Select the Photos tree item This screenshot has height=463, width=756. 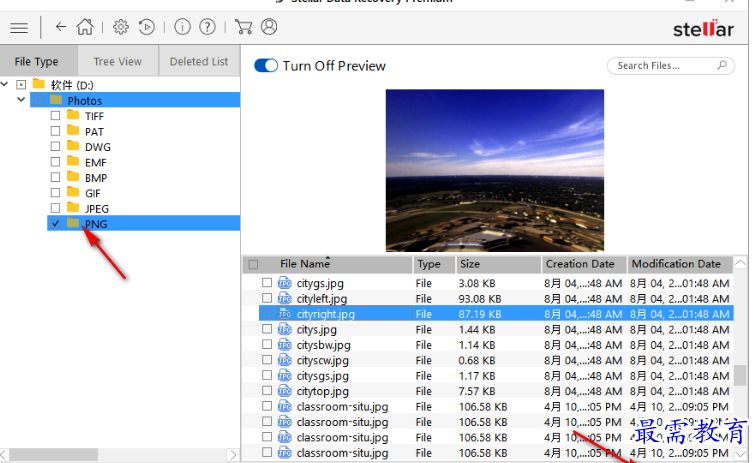click(135, 100)
